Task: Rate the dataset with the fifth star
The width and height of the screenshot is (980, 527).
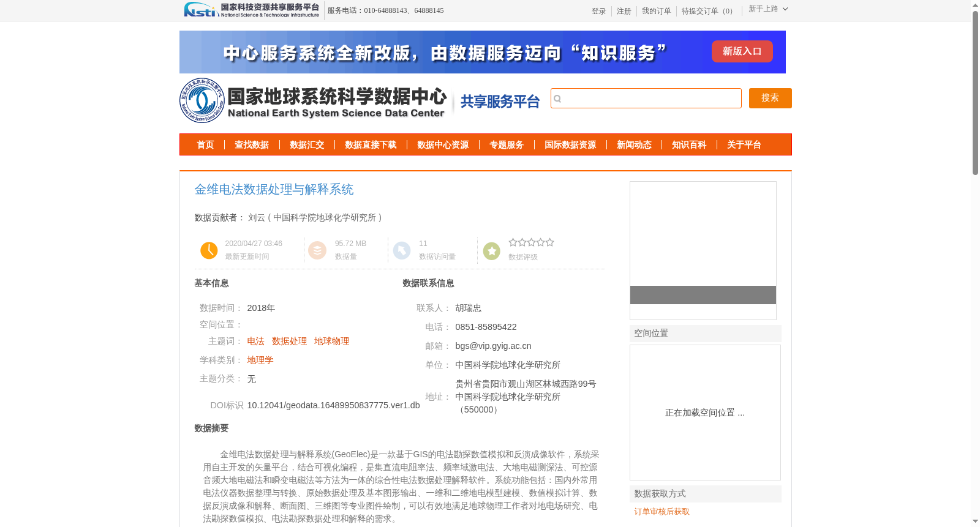Action: coord(550,242)
